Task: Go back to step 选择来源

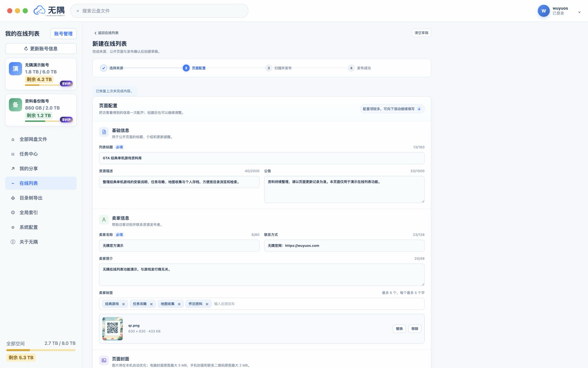Action: tap(112, 68)
